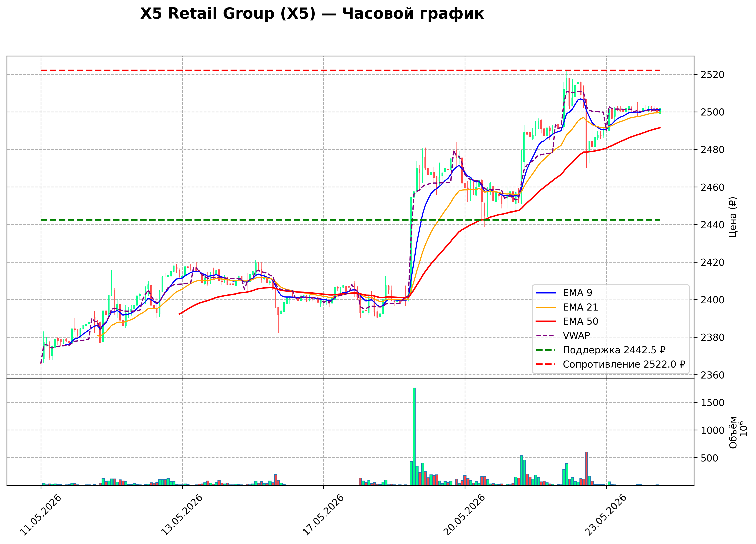Click the 13.05.2026 date label
This screenshot has width=756, height=544.
[x=182, y=515]
